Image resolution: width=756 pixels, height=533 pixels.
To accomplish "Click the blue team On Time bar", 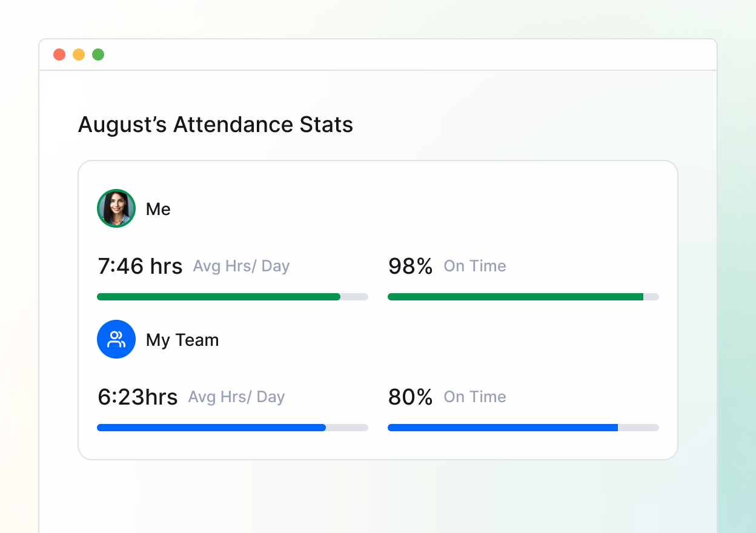I will (503, 428).
